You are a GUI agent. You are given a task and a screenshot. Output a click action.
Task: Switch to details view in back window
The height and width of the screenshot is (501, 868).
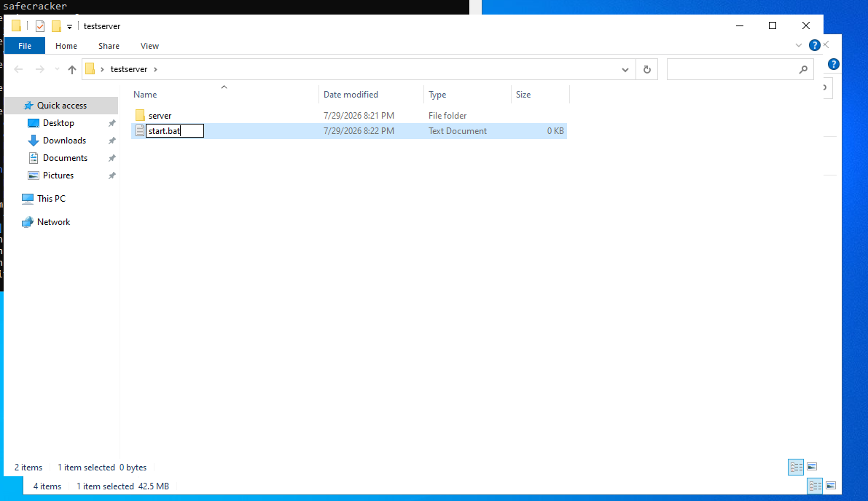[x=815, y=486]
